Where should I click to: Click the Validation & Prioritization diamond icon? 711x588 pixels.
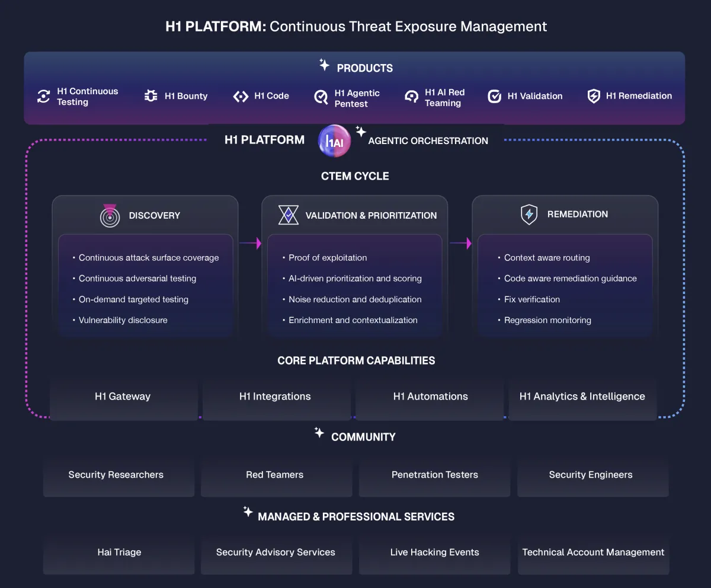point(289,215)
